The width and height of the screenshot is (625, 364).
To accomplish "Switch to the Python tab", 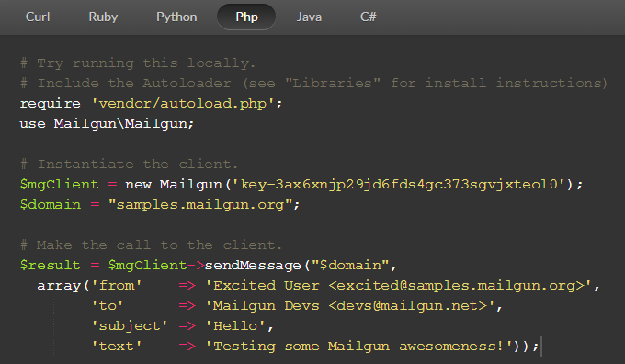I will coord(176,17).
